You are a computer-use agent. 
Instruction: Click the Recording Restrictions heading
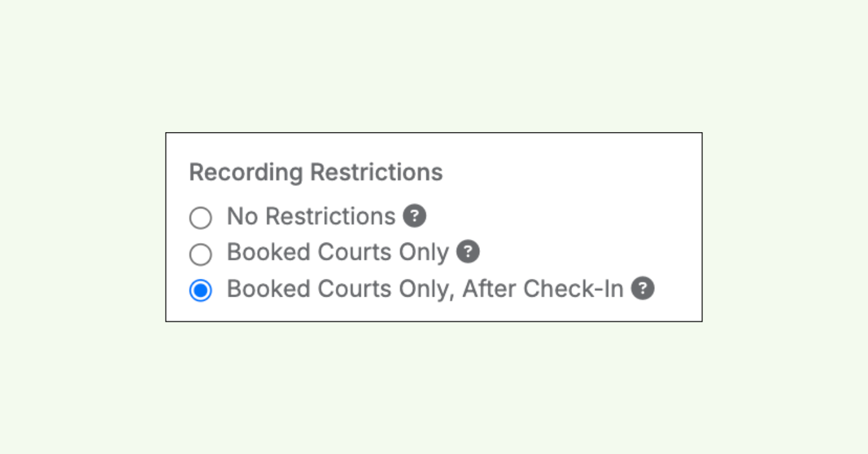click(x=316, y=172)
